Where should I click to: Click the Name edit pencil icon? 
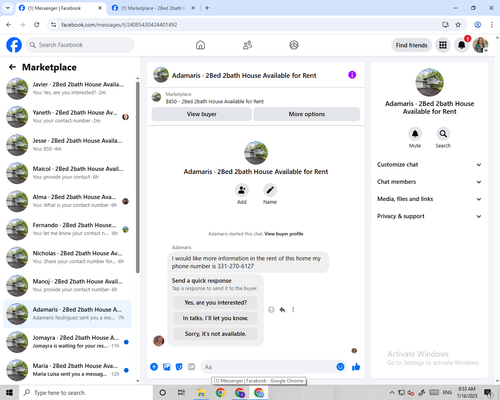pos(270,190)
